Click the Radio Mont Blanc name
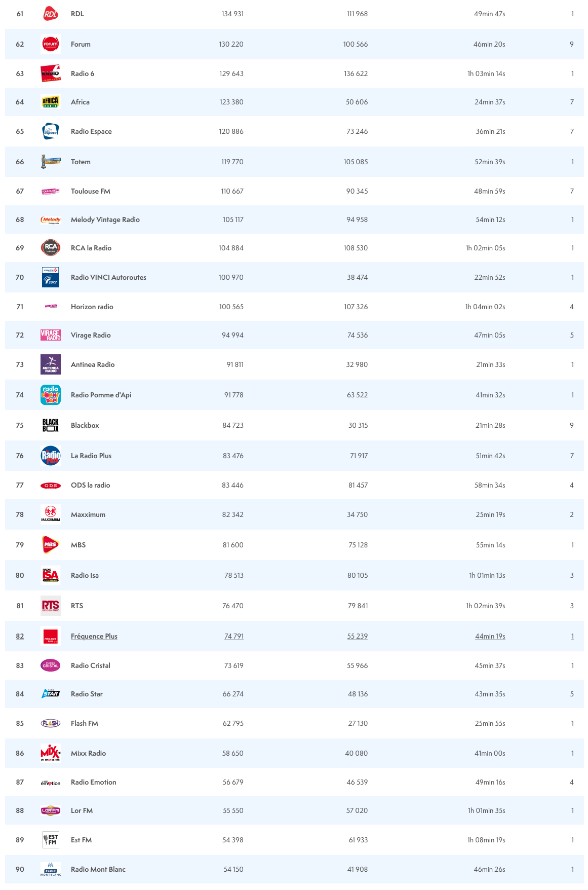The width and height of the screenshot is (588, 890). click(98, 869)
